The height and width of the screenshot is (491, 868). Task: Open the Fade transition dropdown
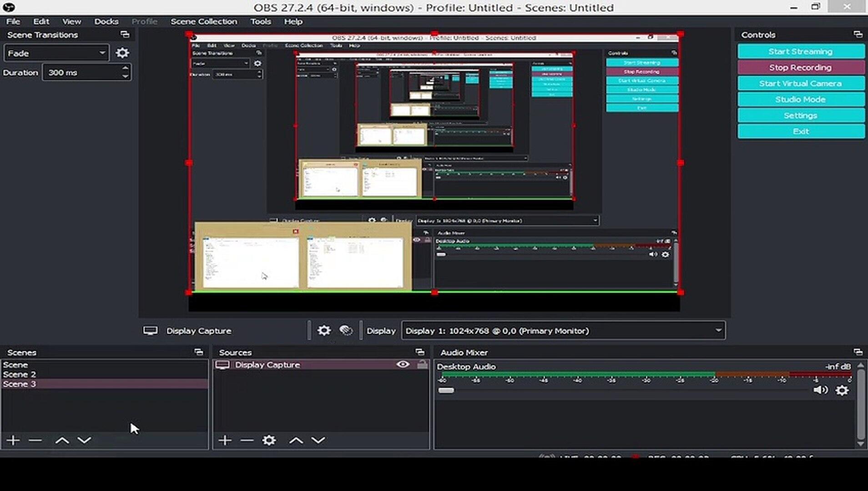pyautogui.click(x=56, y=53)
